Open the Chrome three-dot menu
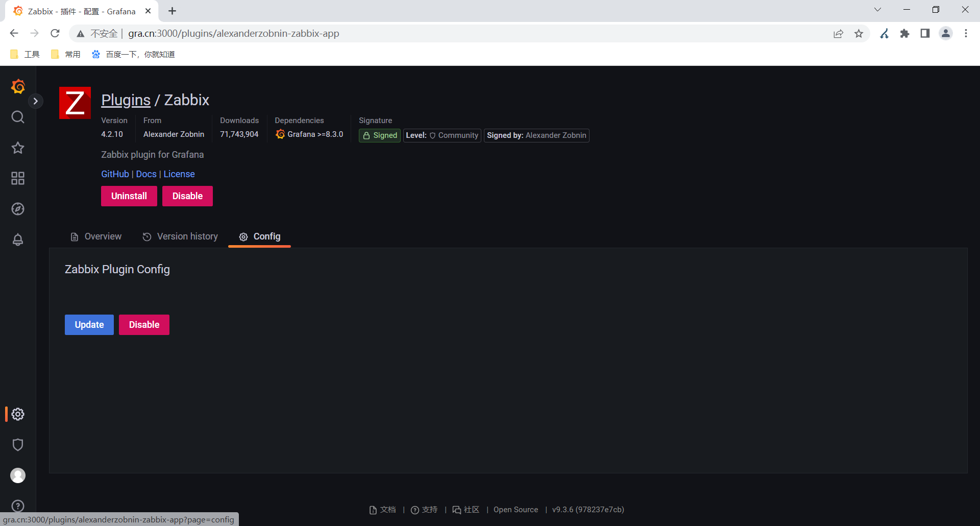 point(966,34)
